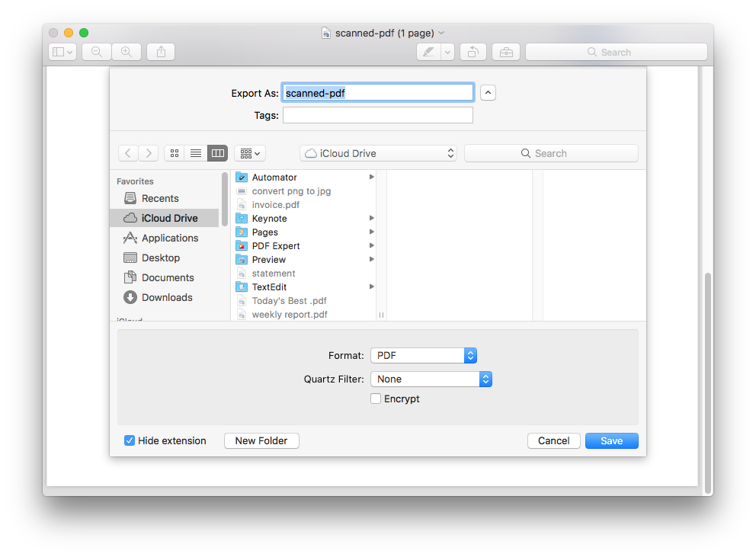Open highlight color options arrow
The height and width of the screenshot is (557, 756).
click(x=448, y=52)
